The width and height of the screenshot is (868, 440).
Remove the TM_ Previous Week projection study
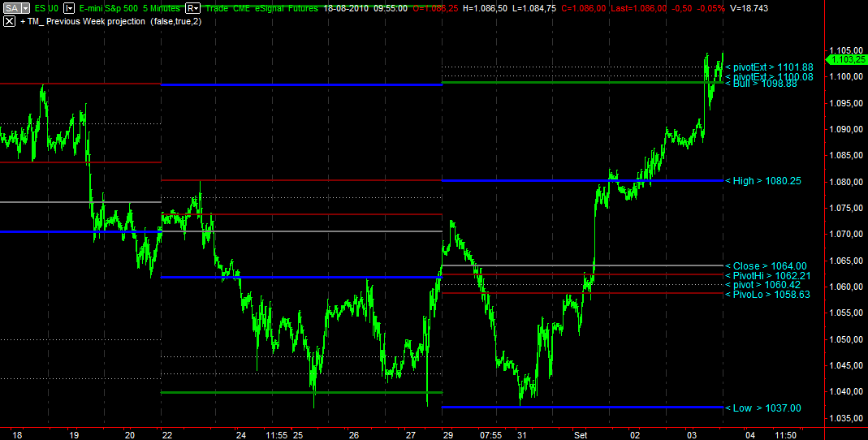click(x=9, y=22)
